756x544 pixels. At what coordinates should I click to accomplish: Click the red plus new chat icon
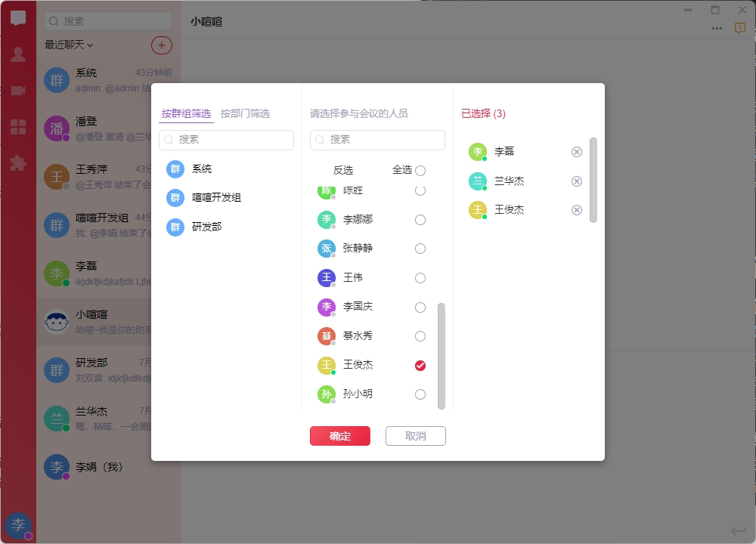162,45
